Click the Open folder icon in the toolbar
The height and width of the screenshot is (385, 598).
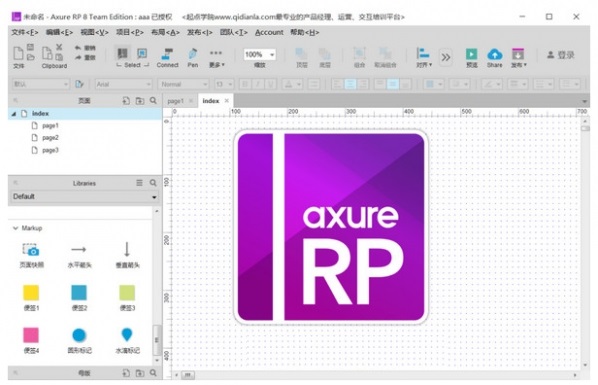pyautogui.click(x=31, y=57)
